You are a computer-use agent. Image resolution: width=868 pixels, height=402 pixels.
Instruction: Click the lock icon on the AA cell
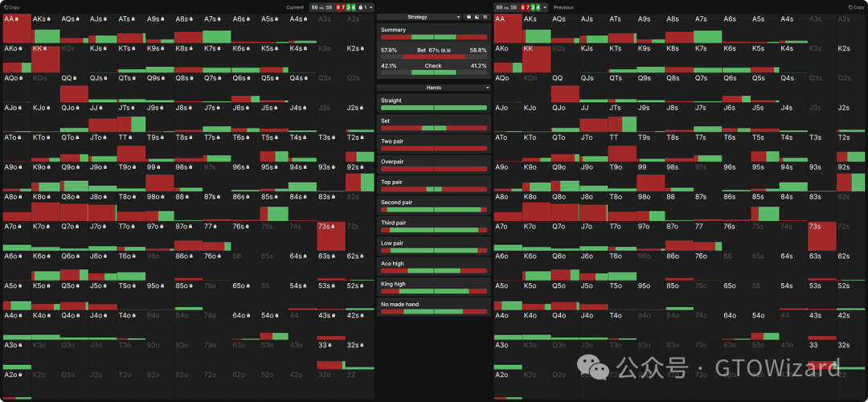point(18,18)
